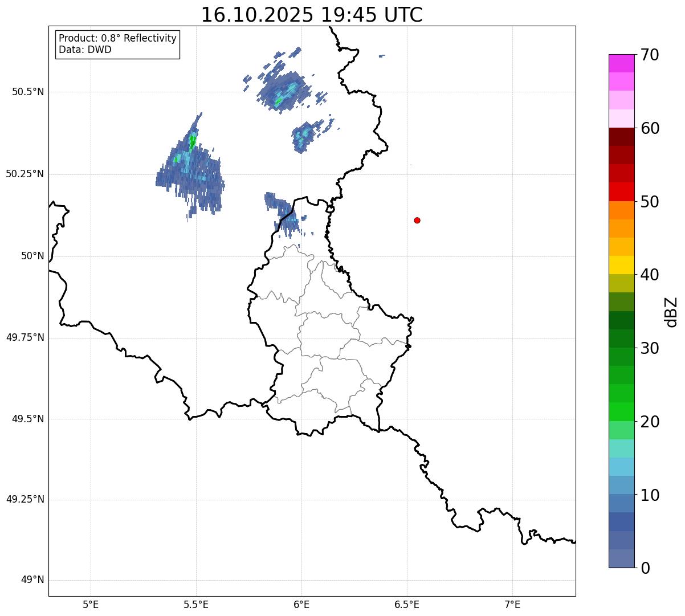Click the colorbar tick label "0"
The image size is (685, 616).
pos(646,568)
